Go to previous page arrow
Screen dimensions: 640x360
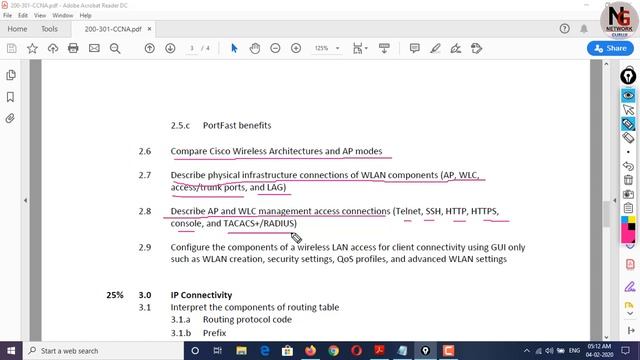coord(150,49)
